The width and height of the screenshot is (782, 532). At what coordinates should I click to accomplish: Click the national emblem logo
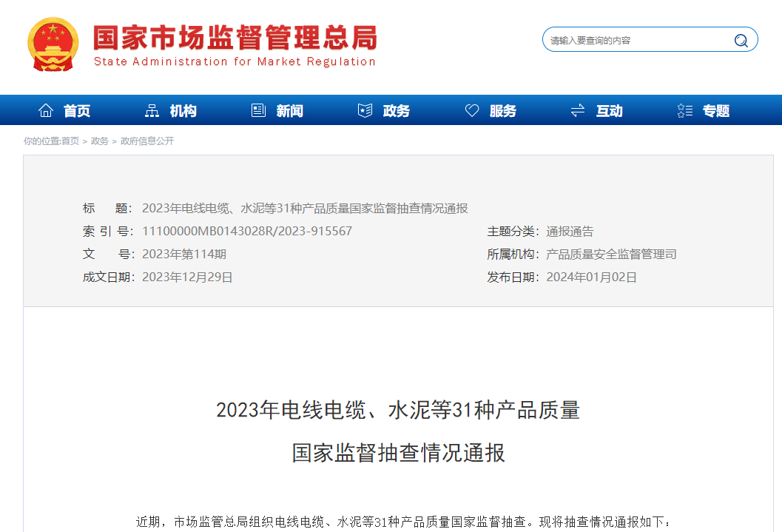(52, 44)
